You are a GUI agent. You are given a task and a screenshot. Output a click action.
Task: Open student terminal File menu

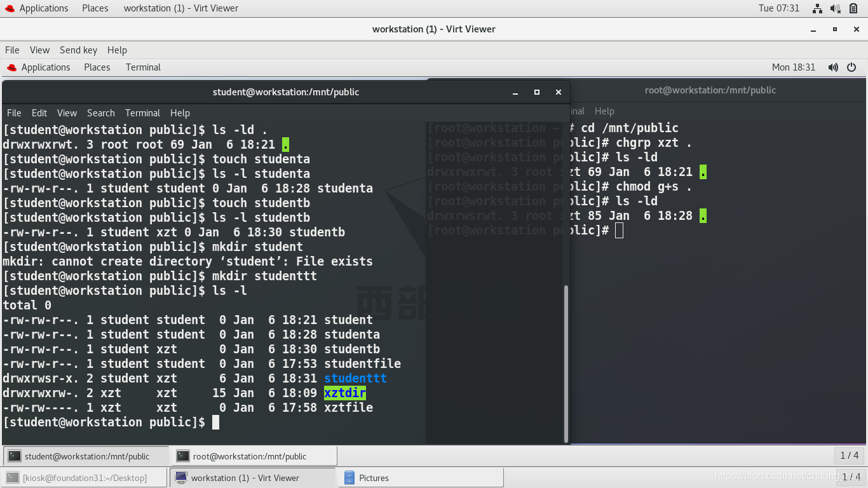coord(14,112)
